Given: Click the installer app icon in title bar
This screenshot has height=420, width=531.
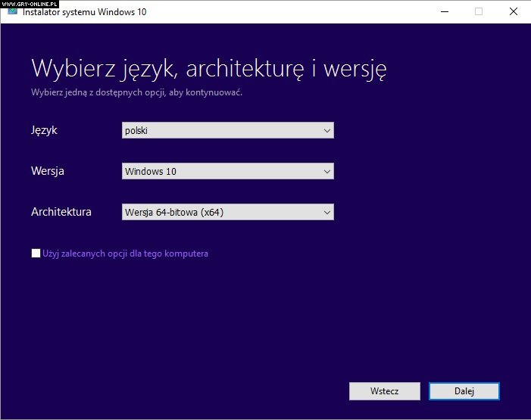Looking at the screenshot, I should (13, 11).
